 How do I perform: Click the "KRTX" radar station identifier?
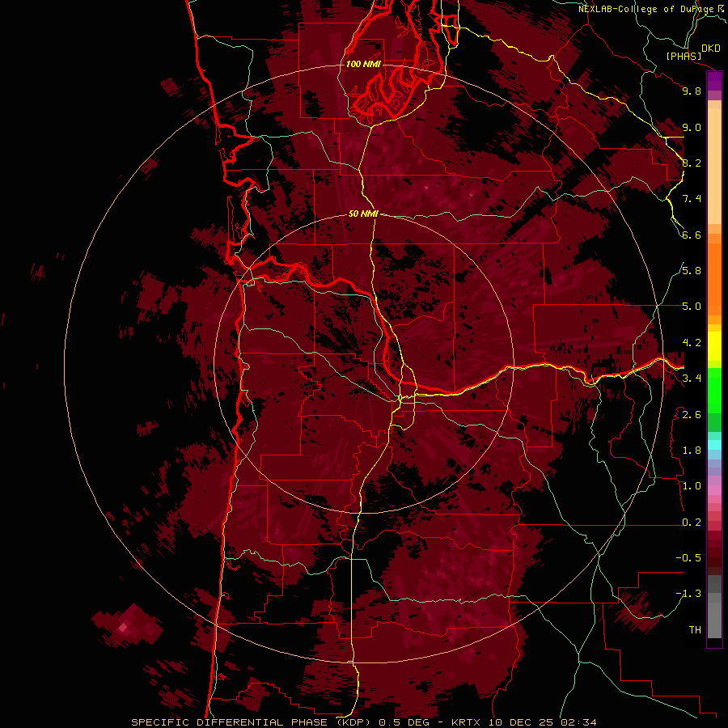pyautogui.click(x=466, y=722)
